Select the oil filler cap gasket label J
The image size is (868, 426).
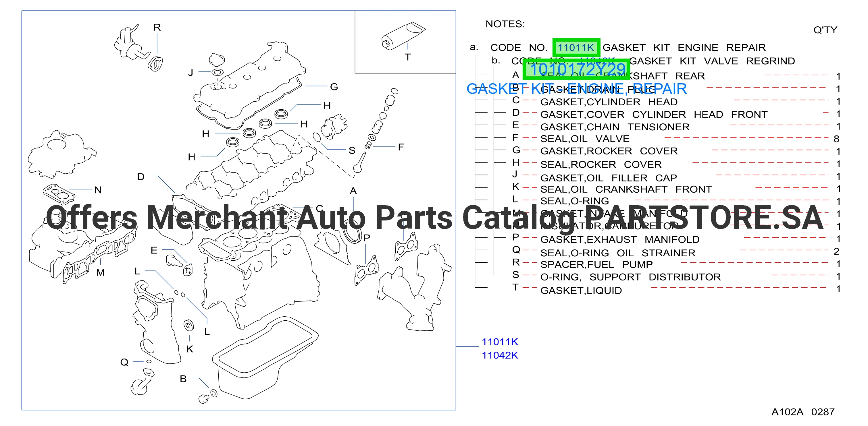[x=191, y=72]
